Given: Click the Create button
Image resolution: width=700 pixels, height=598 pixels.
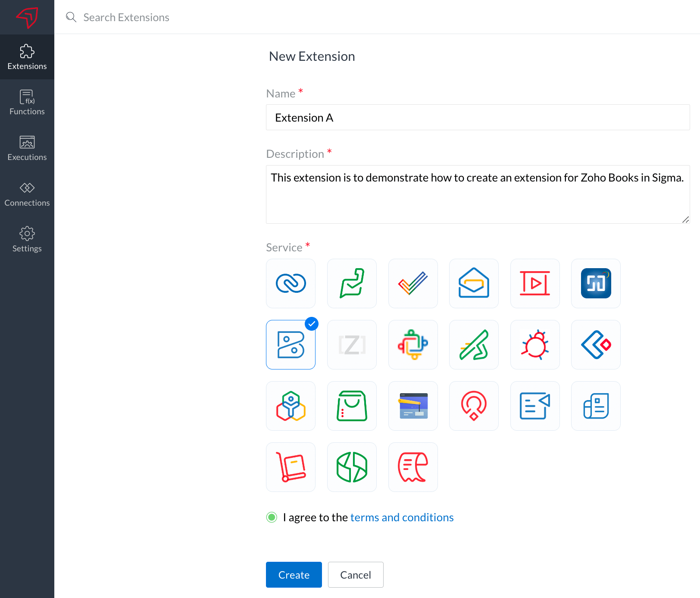Looking at the screenshot, I should coord(294,575).
